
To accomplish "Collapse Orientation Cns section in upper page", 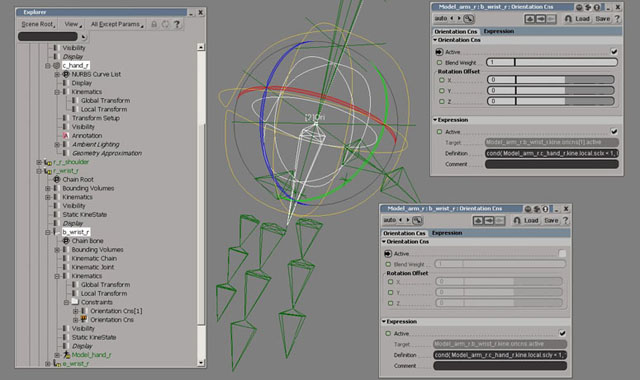I will [x=435, y=40].
